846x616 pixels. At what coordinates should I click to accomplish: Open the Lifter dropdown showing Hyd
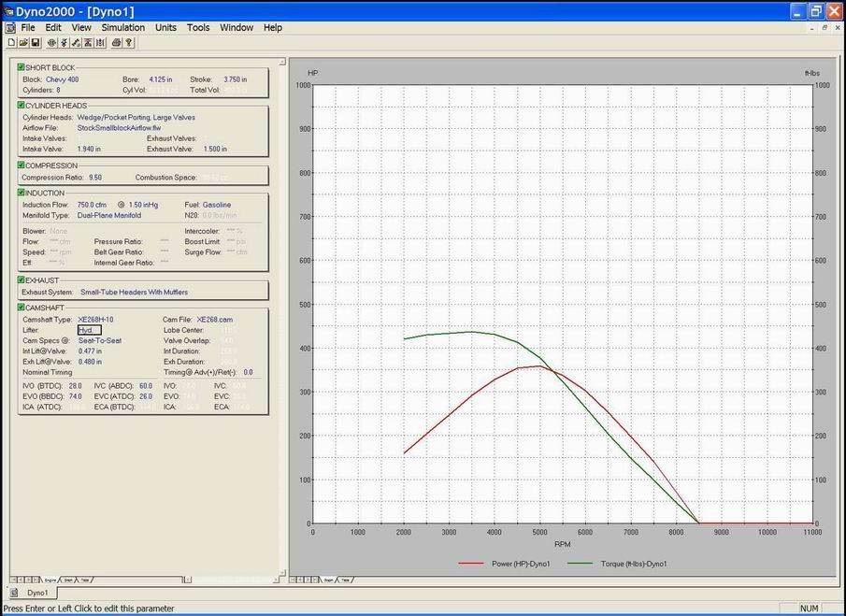[89, 330]
